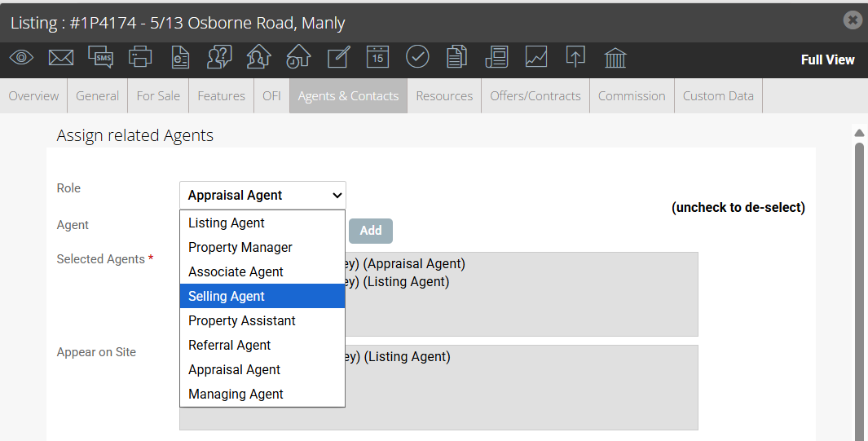Screen dimensions: 868x441
Task: Select Selling Agent in the Role list
Action: point(262,296)
